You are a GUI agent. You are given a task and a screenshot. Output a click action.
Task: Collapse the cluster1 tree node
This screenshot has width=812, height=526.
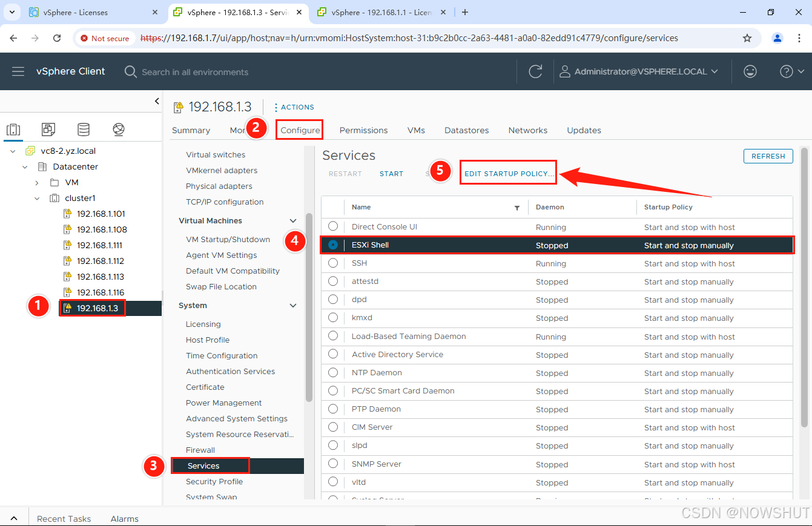pyautogui.click(x=37, y=198)
